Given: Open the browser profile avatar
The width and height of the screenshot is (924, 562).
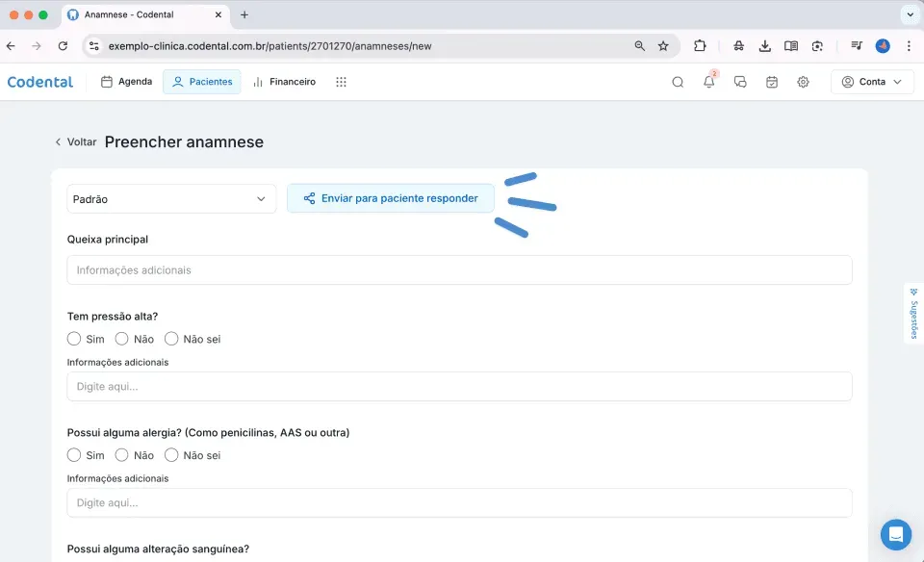Looking at the screenshot, I should point(883,46).
